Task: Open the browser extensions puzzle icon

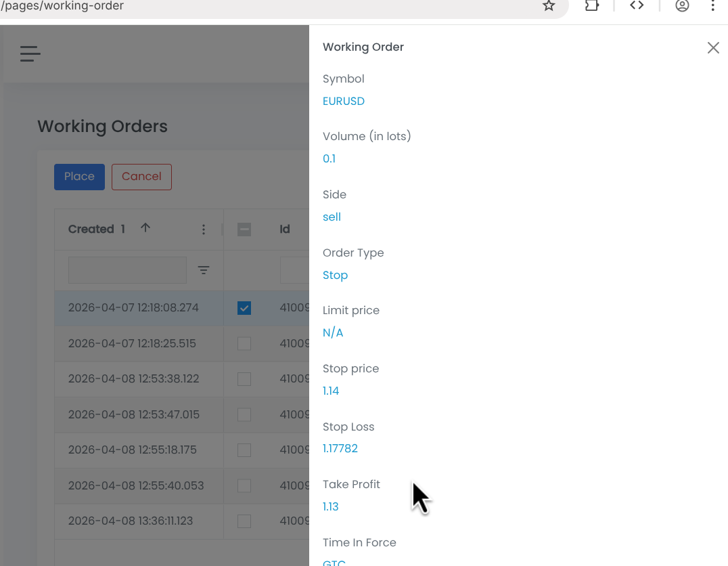Action: click(592, 6)
